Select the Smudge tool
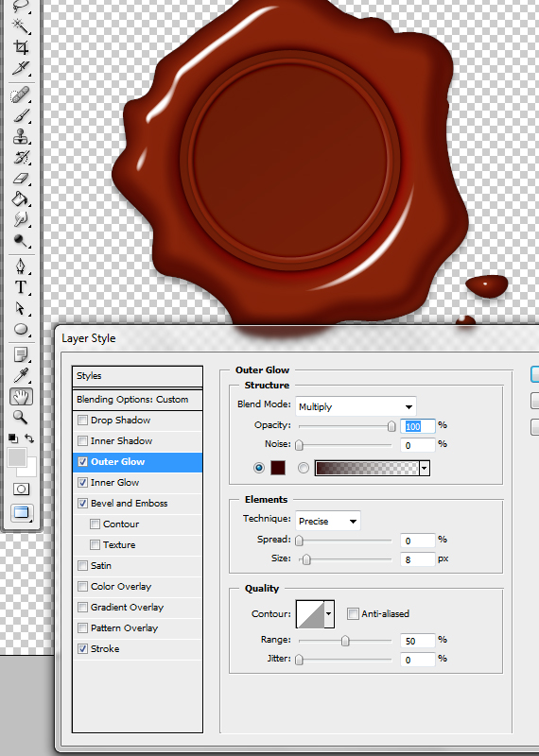The height and width of the screenshot is (756, 539). click(20, 220)
